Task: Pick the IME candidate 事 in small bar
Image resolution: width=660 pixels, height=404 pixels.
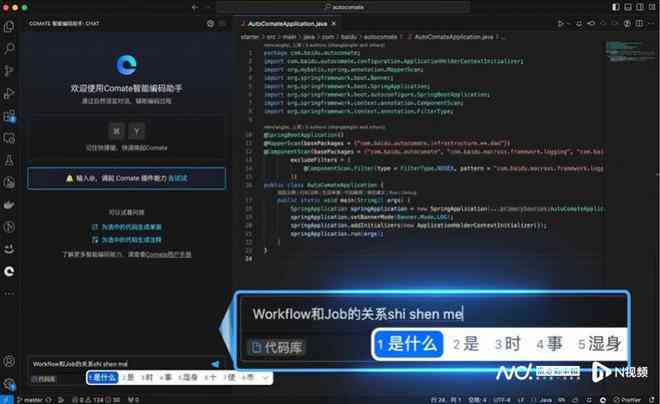Action: coord(166,377)
